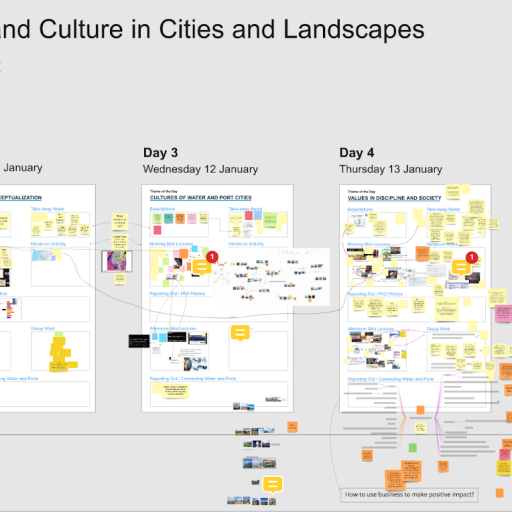This screenshot has height=512, width=512.
Task: Click the 'VALUES IN DISCIPLINE AND SOCIETY' heading
Action: point(394,198)
